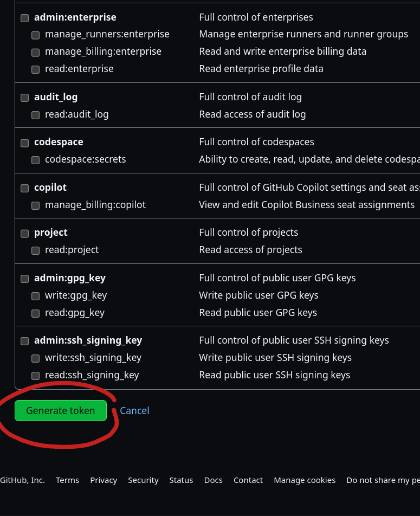This screenshot has height=516, width=420.
Task: Select the read:ssh_signing_key checkbox
Action: point(35,376)
